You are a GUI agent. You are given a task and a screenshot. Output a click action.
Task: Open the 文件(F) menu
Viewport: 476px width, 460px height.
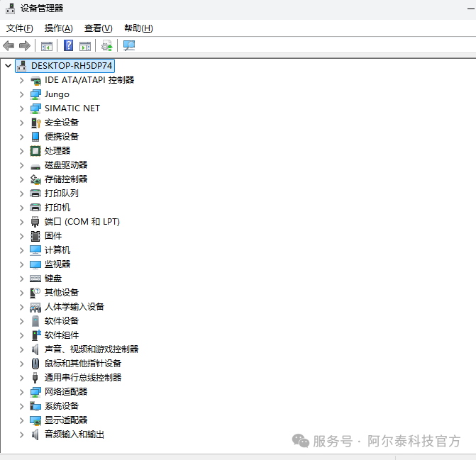(x=20, y=28)
